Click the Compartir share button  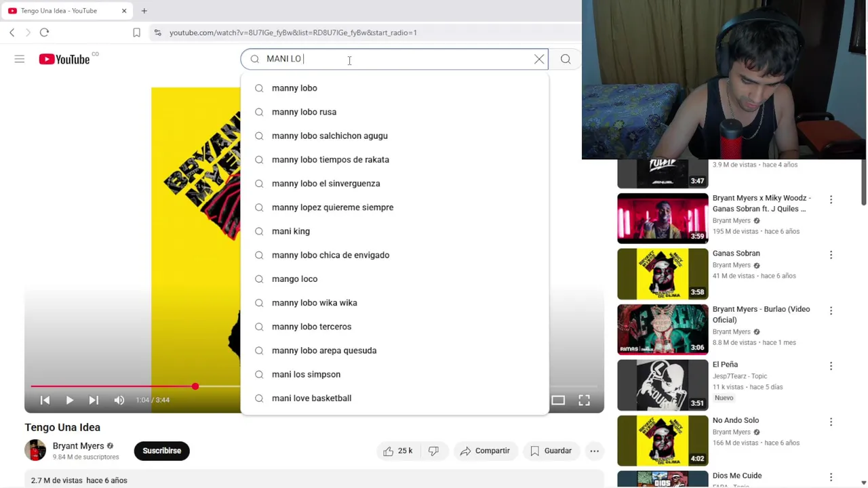(x=484, y=451)
